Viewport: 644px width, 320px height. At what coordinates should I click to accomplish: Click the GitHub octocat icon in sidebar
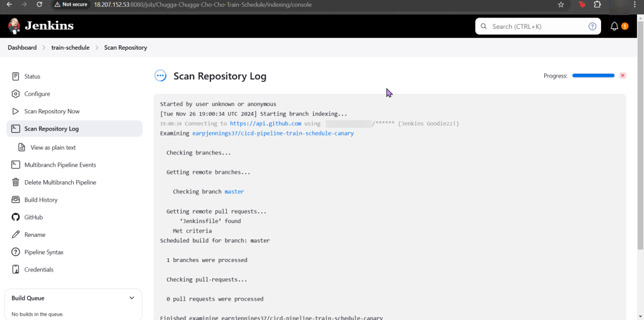pyautogui.click(x=16, y=217)
